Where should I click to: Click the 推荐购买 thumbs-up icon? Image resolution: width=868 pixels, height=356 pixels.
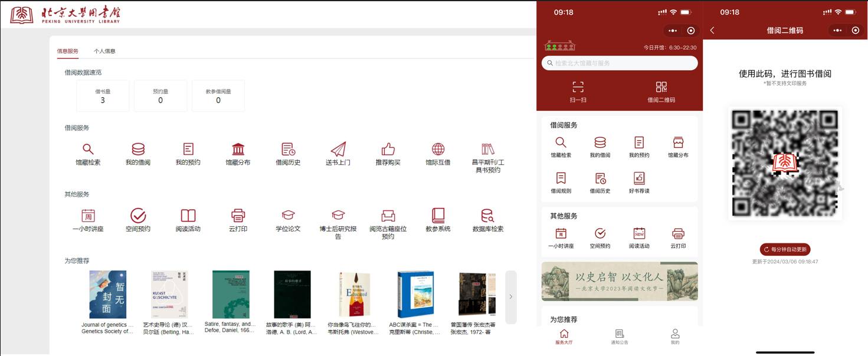(x=388, y=149)
